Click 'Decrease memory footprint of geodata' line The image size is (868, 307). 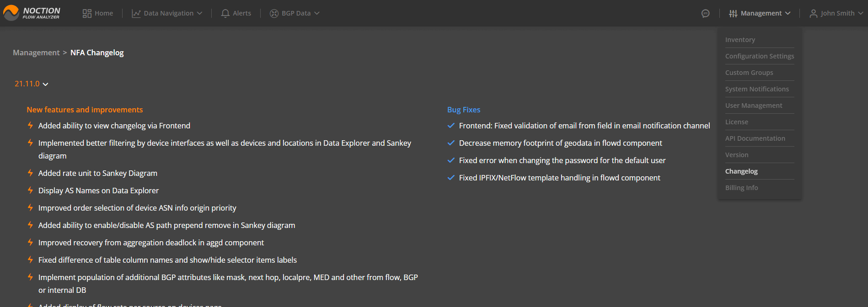(561, 143)
